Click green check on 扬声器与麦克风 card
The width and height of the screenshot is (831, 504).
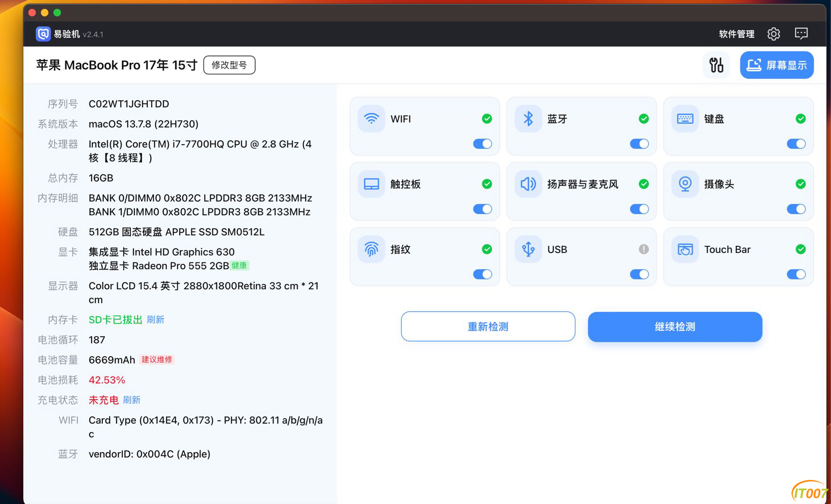(x=643, y=184)
